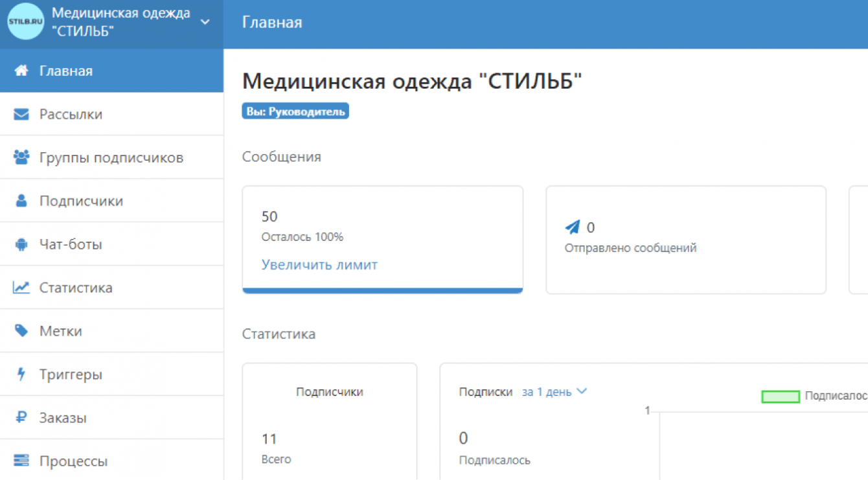Click the Подписки card label
This screenshot has width=868, height=480.
click(486, 392)
